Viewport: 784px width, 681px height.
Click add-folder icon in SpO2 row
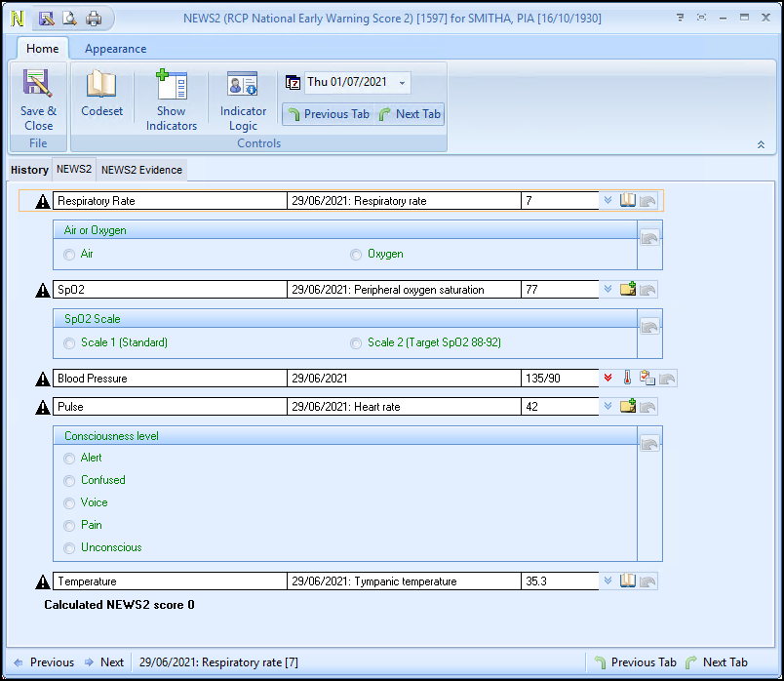tap(628, 289)
